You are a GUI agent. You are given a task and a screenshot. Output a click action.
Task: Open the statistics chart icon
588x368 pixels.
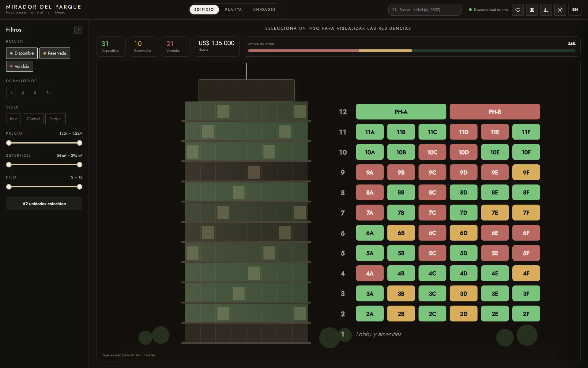click(x=546, y=10)
